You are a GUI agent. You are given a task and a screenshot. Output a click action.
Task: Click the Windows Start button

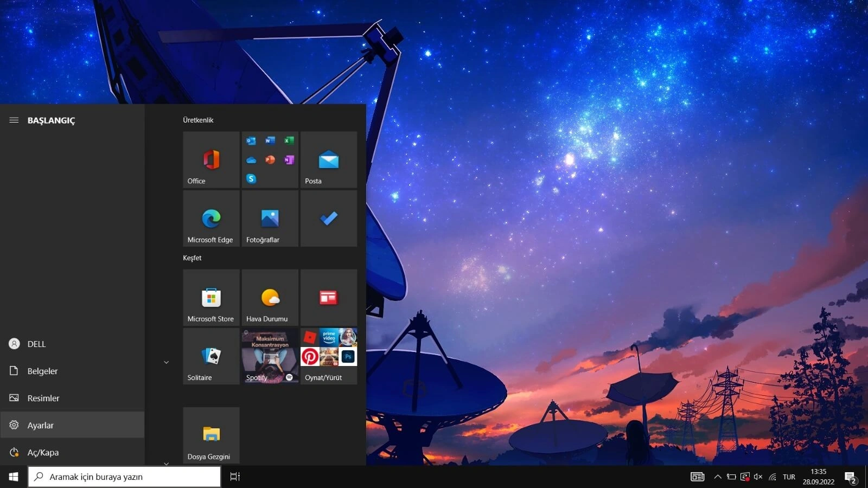coord(14,477)
